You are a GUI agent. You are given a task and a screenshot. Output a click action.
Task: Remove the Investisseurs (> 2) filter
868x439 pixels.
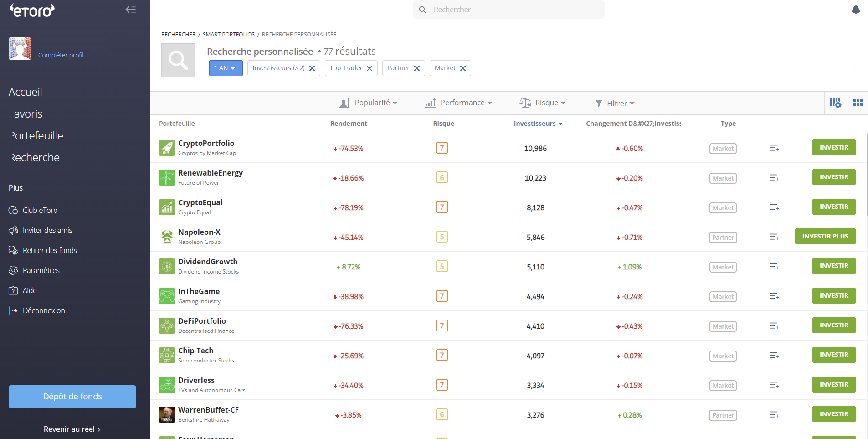pyautogui.click(x=312, y=68)
